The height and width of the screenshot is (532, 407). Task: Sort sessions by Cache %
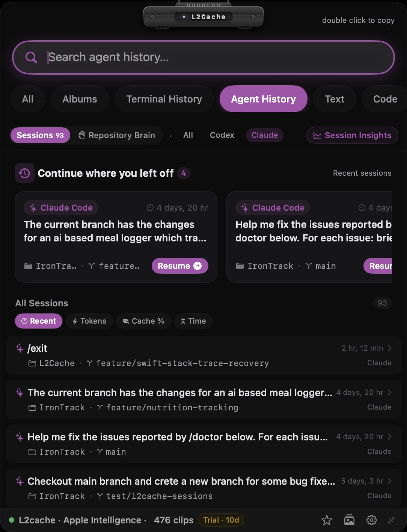pos(143,321)
